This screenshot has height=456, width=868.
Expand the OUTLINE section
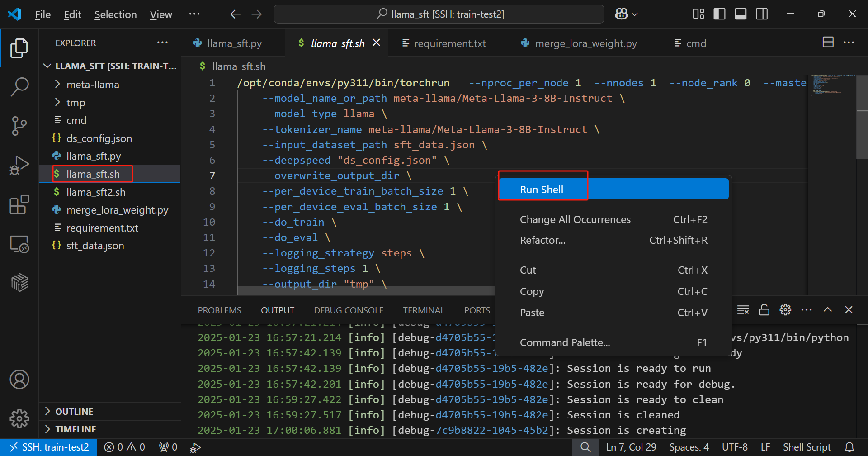[74, 412]
